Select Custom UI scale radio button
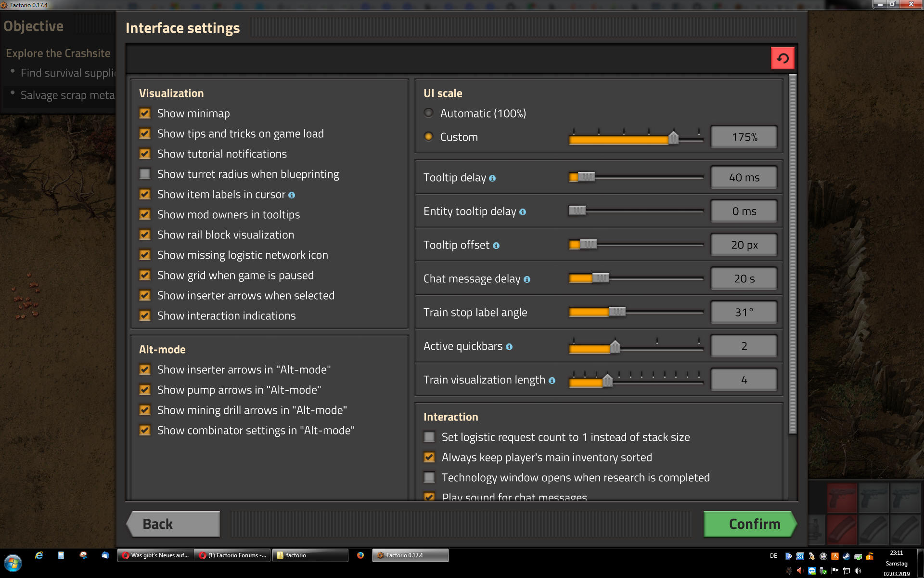 pos(428,137)
